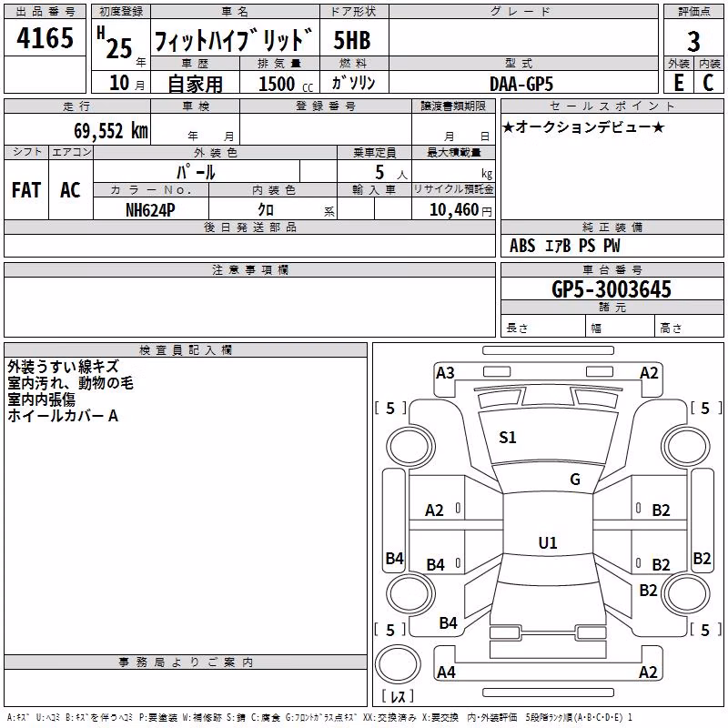
Task: Select overall evaluation score 3
Action: click(693, 41)
